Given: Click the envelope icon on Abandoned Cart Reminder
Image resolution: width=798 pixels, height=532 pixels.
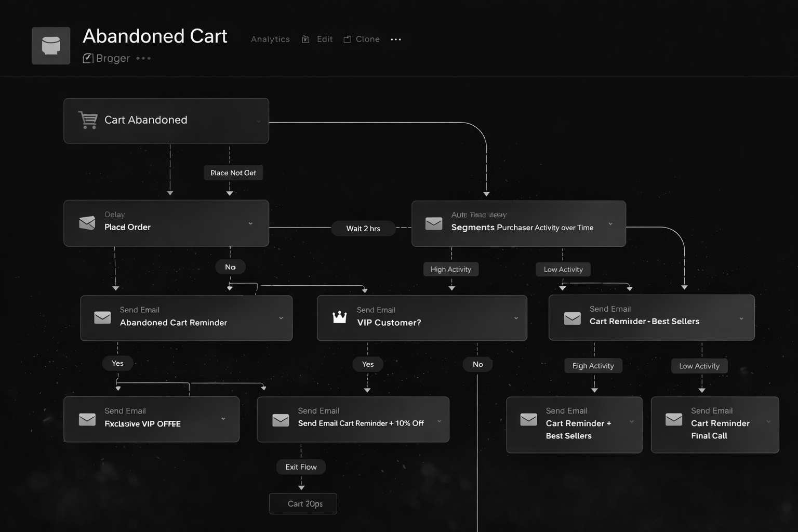Looking at the screenshot, I should pyautogui.click(x=102, y=317).
